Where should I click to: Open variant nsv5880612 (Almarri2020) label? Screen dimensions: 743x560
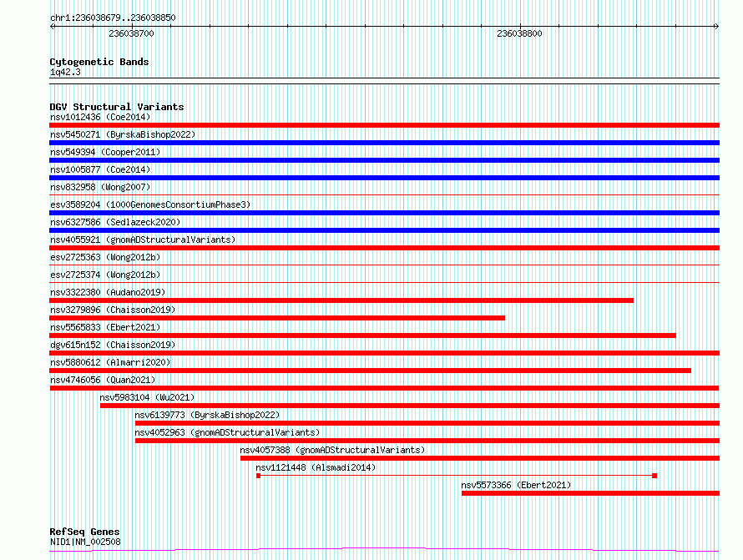110,362
